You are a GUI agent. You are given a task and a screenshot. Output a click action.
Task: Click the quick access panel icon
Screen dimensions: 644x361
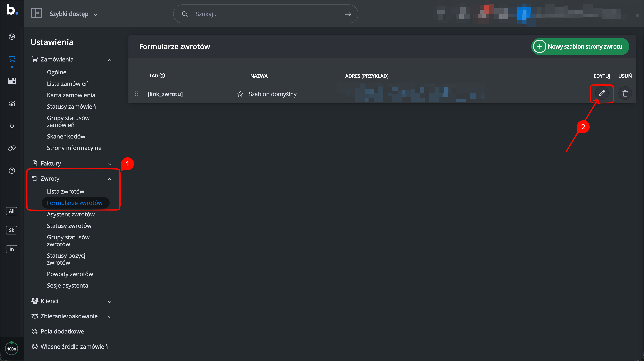pos(36,13)
